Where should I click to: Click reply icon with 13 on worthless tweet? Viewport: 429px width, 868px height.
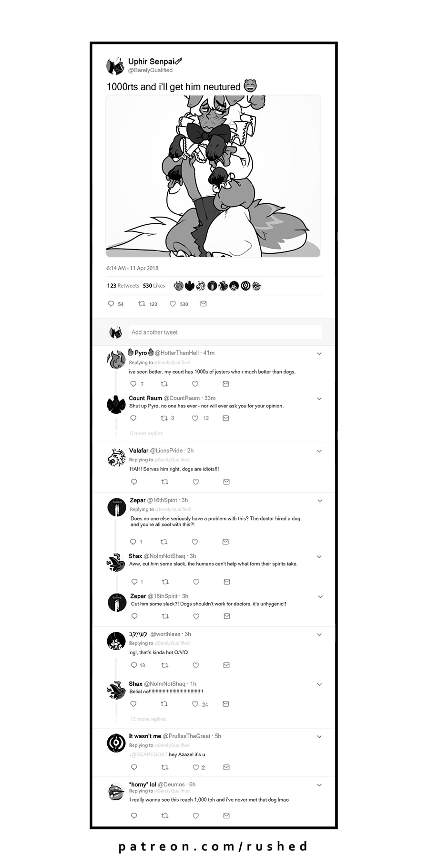pos(134,665)
